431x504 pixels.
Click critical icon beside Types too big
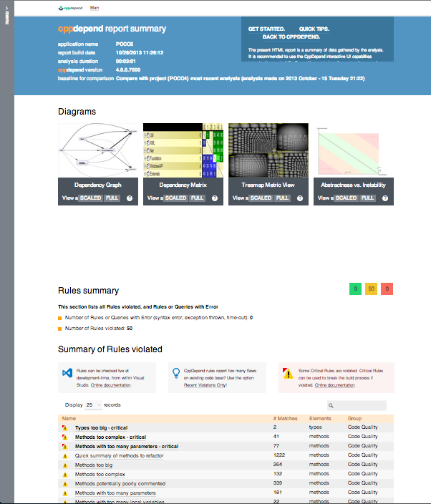65,428
